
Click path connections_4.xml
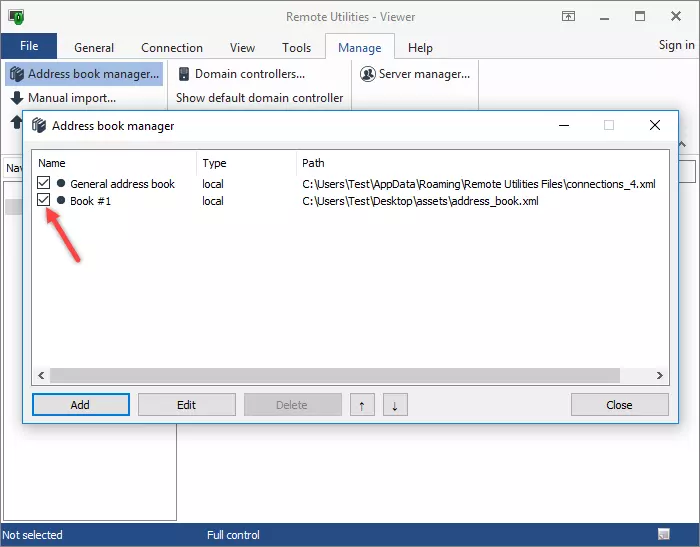[479, 184]
